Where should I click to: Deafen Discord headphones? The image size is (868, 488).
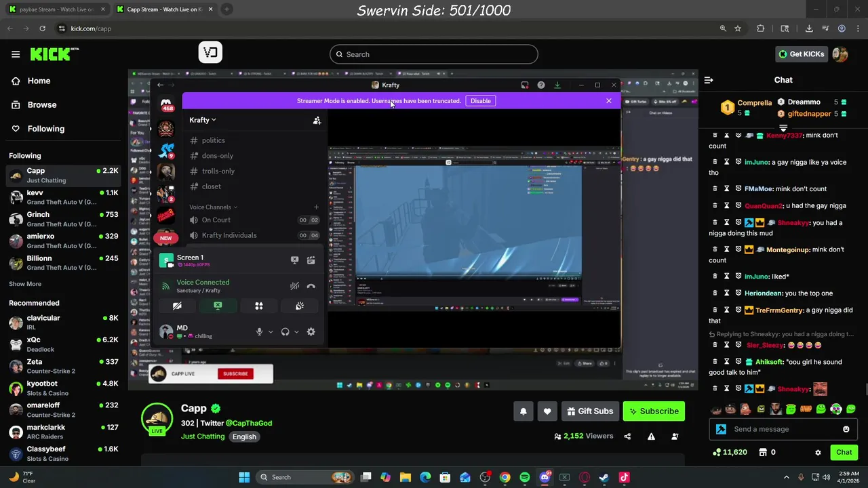pos(285,331)
